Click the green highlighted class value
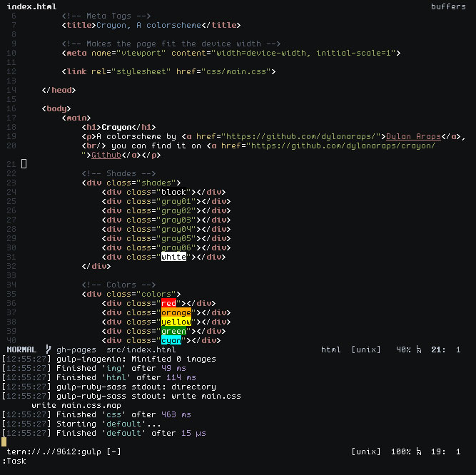Viewport: 476px width, 475px height. click(173, 331)
